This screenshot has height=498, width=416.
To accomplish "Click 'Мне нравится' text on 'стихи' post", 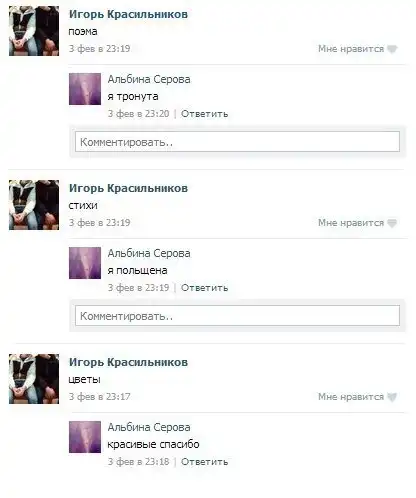I will coord(351,223).
